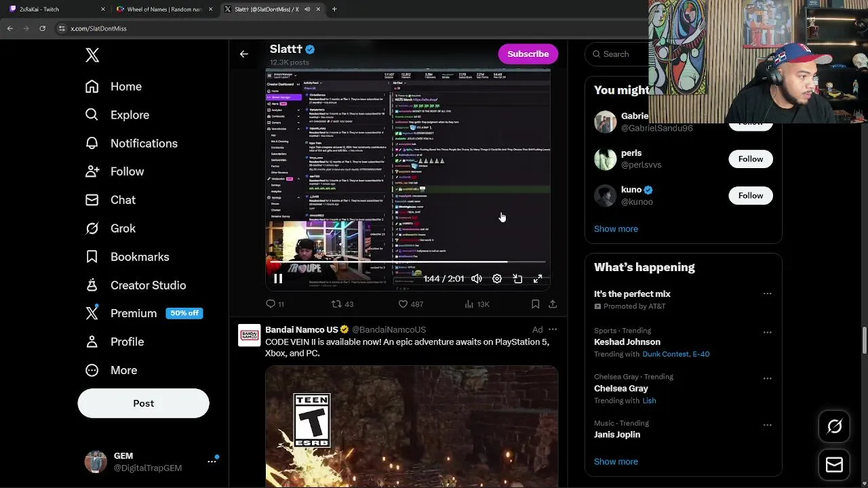The height and width of the screenshot is (488, 868).
Task: Show more trends in What's happening
Action: tap(616, 462)
